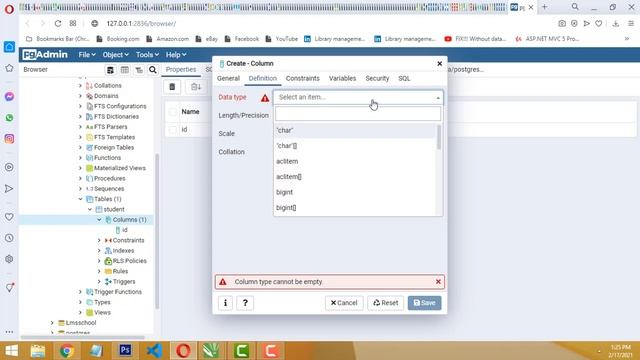Open the Data type dropdown
Image resolution: width=640 pixels, height=360 pixels.
click(x=358, y=97)
